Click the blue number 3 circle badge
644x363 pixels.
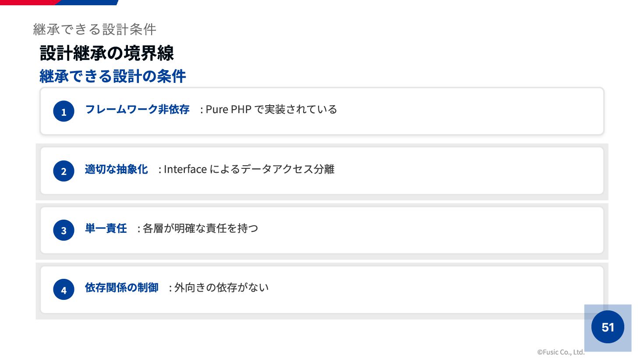[64, 230]
